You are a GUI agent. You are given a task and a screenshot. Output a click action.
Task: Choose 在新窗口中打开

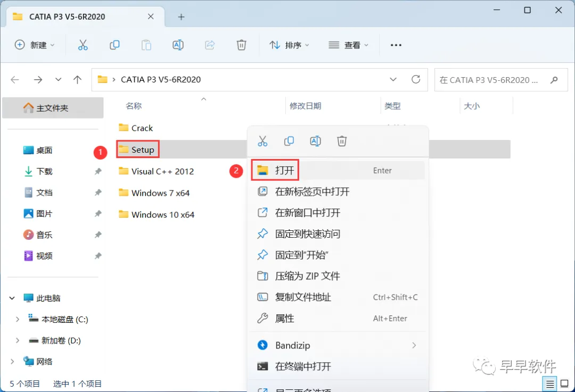[x=338, y=213]
